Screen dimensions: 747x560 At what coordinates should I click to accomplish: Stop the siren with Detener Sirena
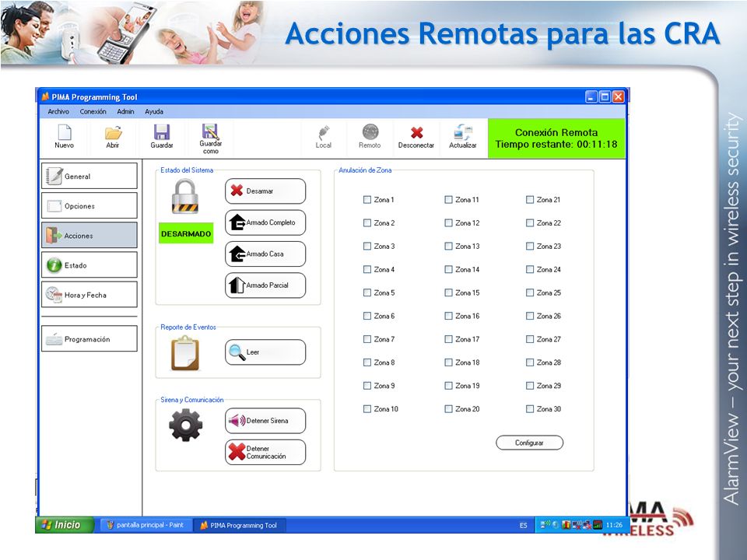pyautogui.click(x=265, y=421)
